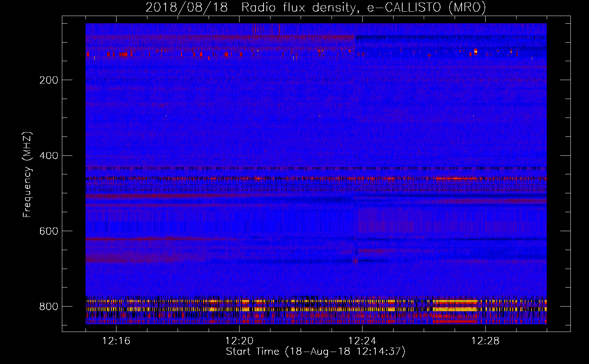Click the 'Frequency (MHZ)' y-axis label
589x364 pixels.
[27, 174]
